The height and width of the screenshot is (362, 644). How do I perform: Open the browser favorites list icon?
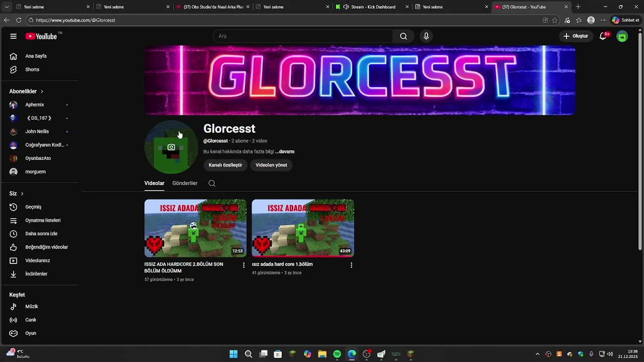coord(579,20)
